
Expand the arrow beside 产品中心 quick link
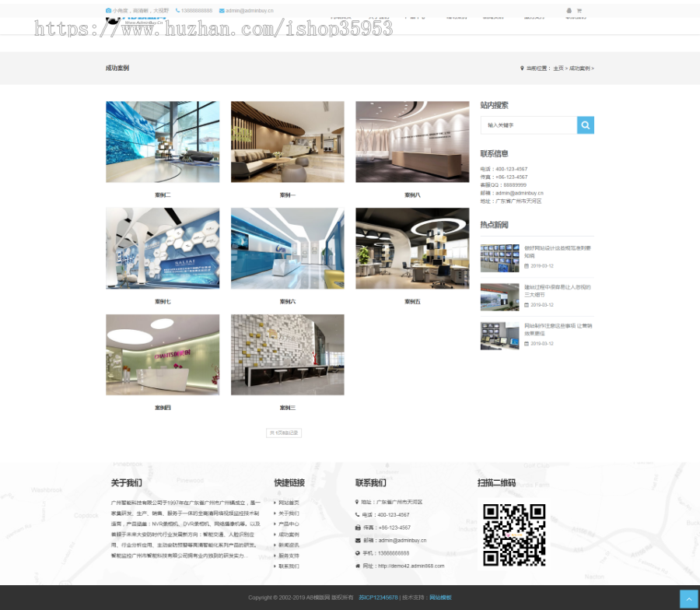274,524
